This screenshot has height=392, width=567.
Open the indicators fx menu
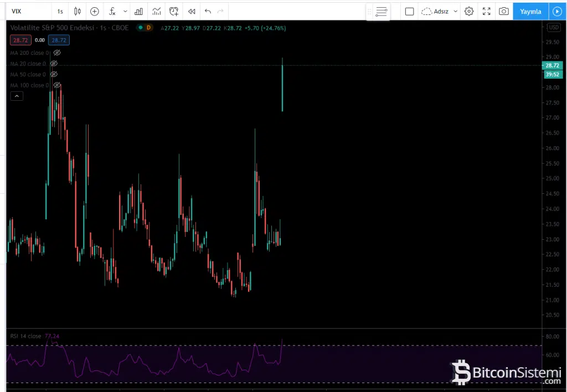pyautogui.click(x=112, y=11)
